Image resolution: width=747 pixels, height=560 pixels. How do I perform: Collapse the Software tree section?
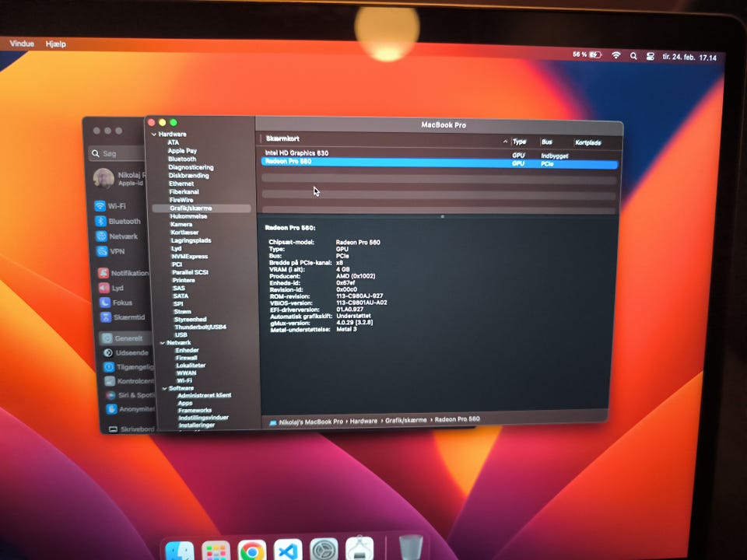coord(164,388)
